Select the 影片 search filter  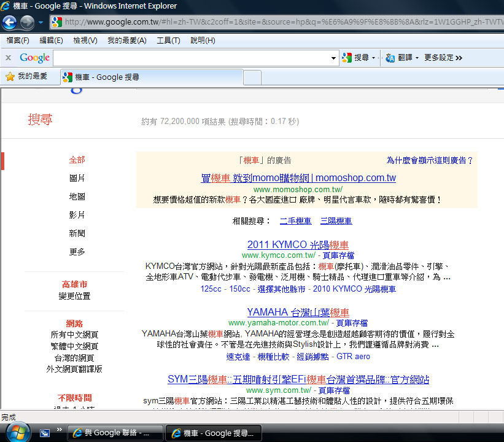tap(77, 215)
